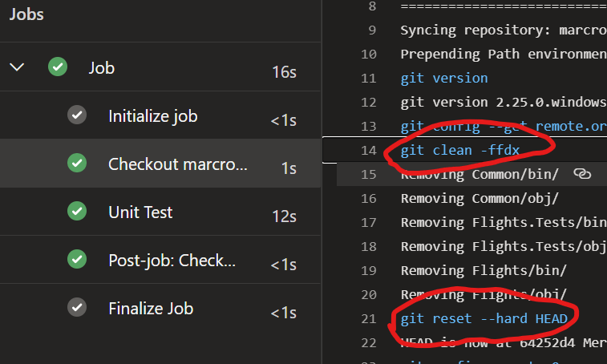Open the Finalize Job step
This screenshot has width=607, height=364.
pyautogui.click(x=151, y=309)
